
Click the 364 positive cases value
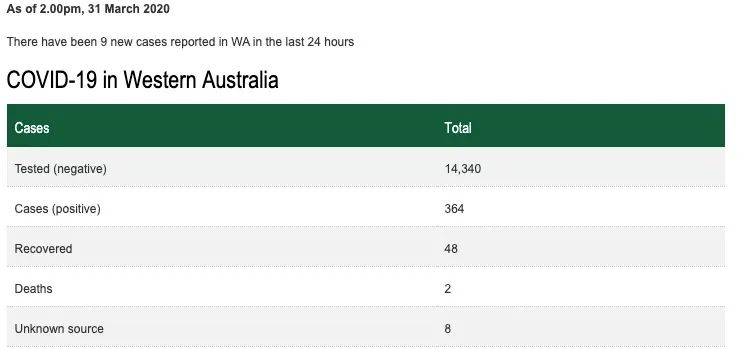[x=454, y=209]
